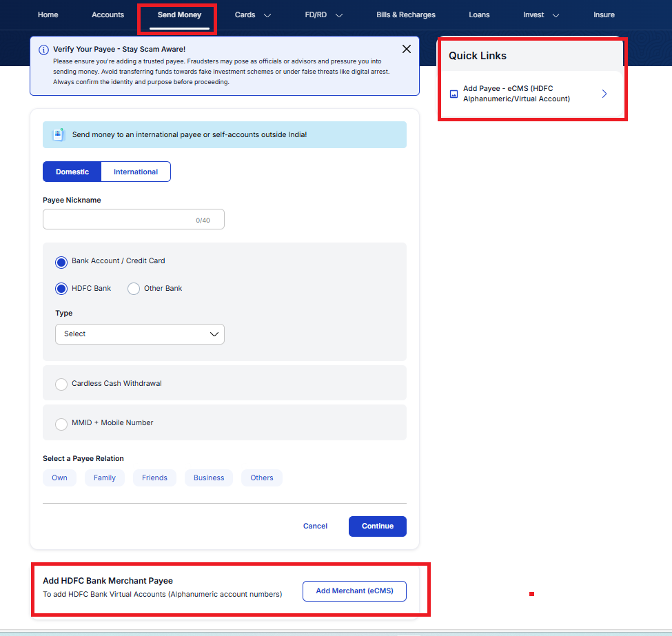The width and height of the screenshot is (672, 636).
Task: Open Add Payee eCMS quick link arrow
Action: (604, 94)
